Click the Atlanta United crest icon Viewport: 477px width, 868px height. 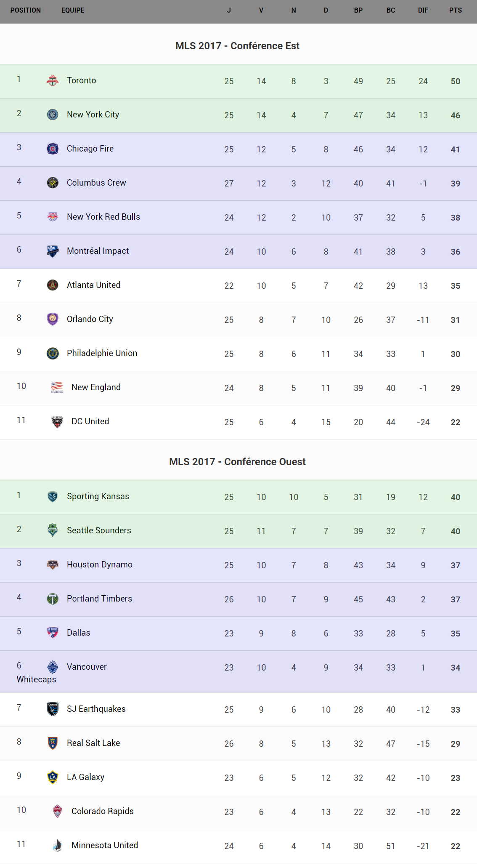53,285
